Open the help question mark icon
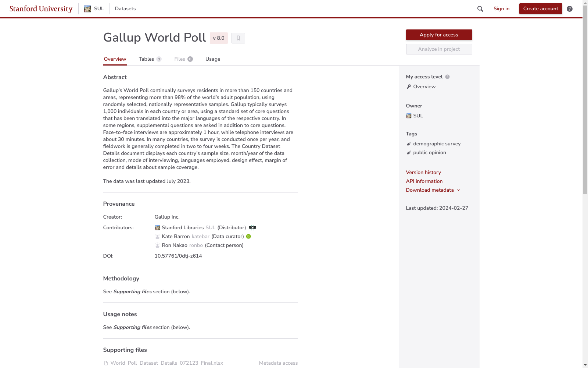588x368 pixels. pyautogui.click(x=570, y=9)
